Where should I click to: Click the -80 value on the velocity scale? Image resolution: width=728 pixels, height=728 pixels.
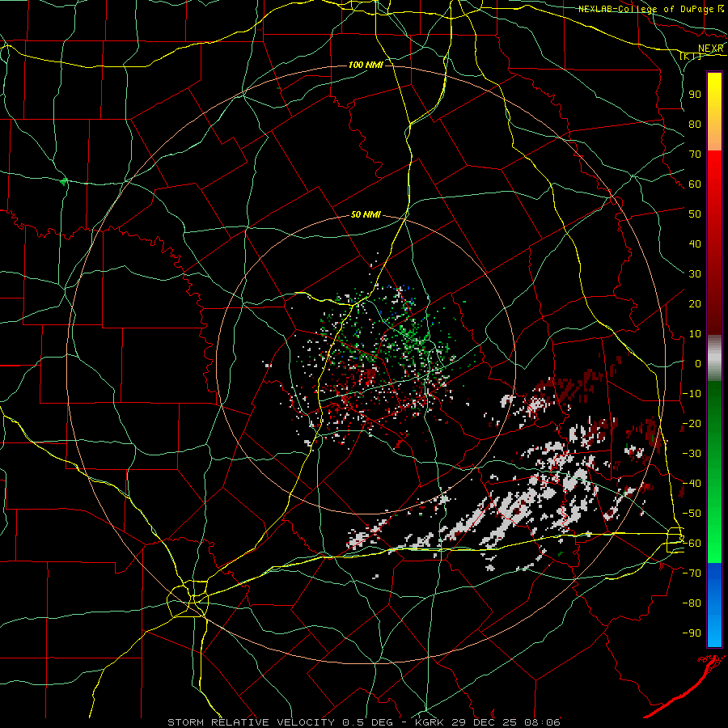point(692,603)
